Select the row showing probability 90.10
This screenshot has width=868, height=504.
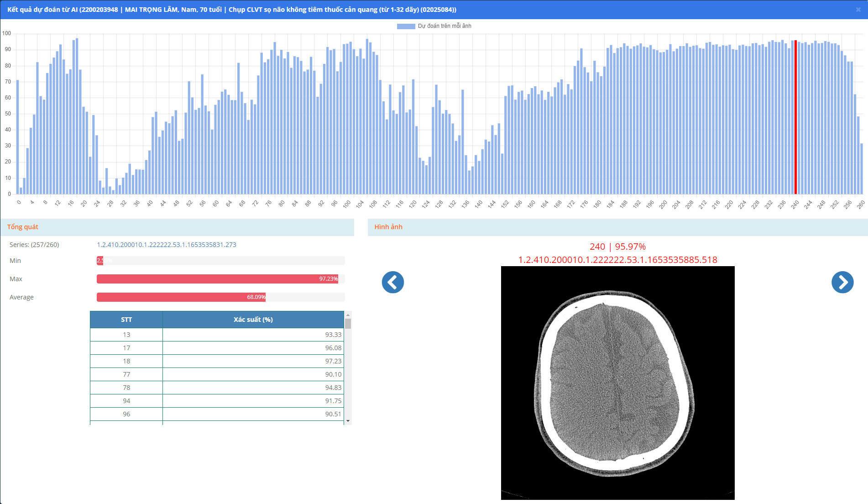coord(217,374)
